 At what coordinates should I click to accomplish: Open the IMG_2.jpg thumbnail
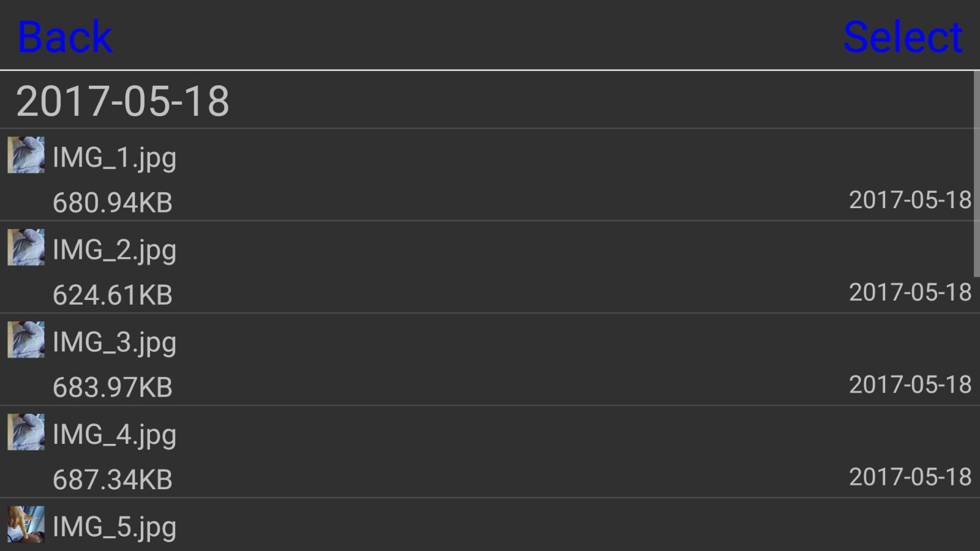pos(26,247)
